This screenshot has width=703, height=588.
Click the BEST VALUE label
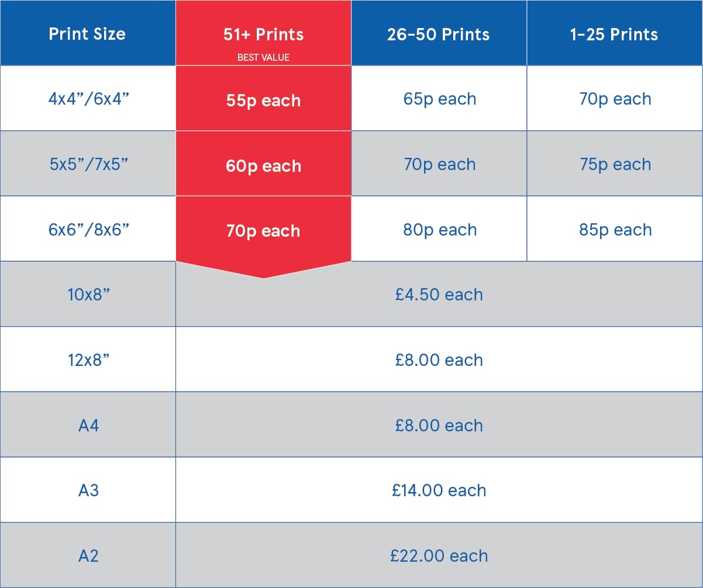(263, 57)
